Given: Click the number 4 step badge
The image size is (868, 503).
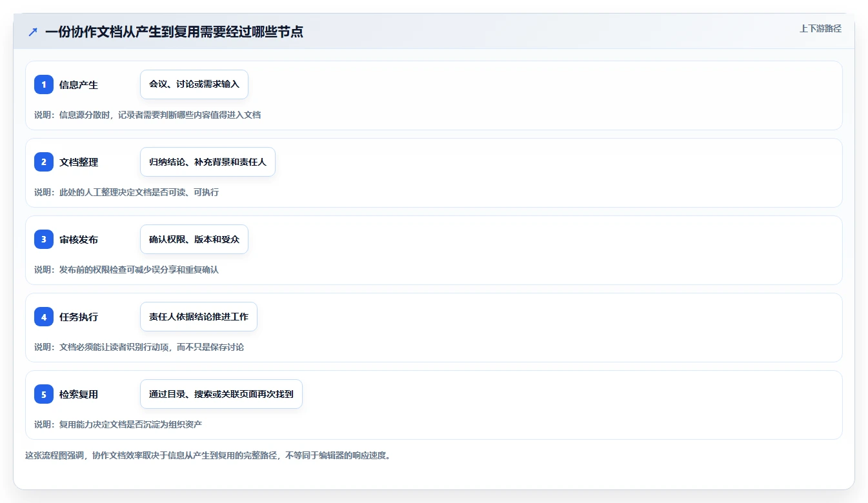Looking at the screenshot, I should (x=44, y=317).
